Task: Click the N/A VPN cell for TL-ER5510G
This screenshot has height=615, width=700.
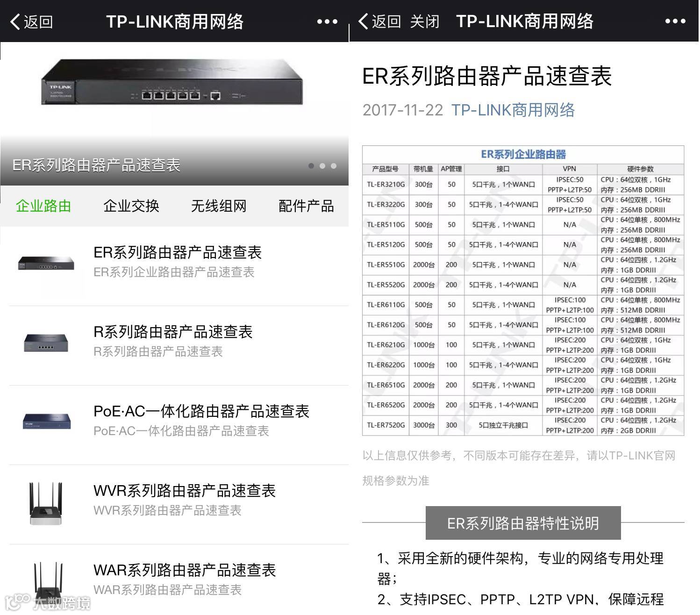Action: click(570, 265)
